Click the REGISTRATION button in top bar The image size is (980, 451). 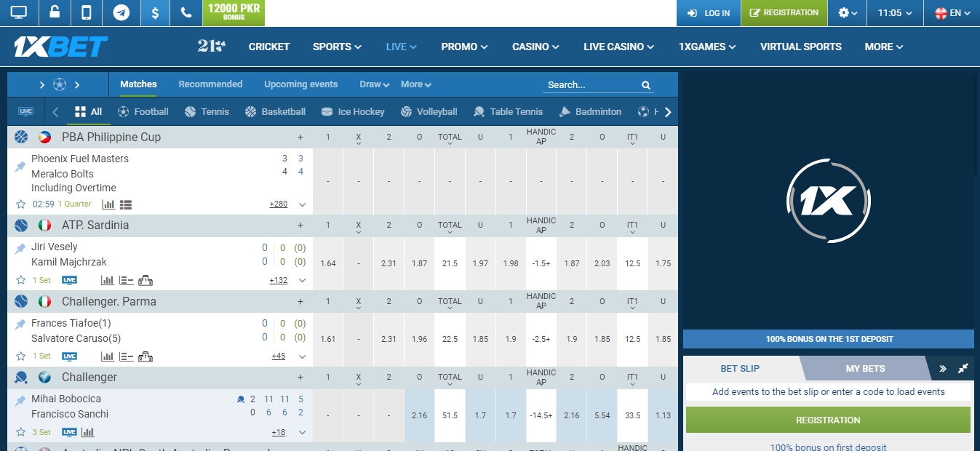784,13
